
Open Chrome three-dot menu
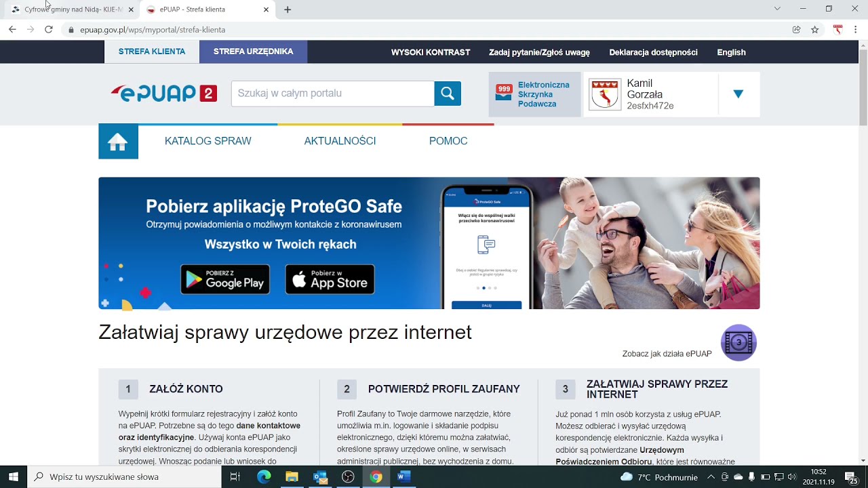tap(856, 30)
